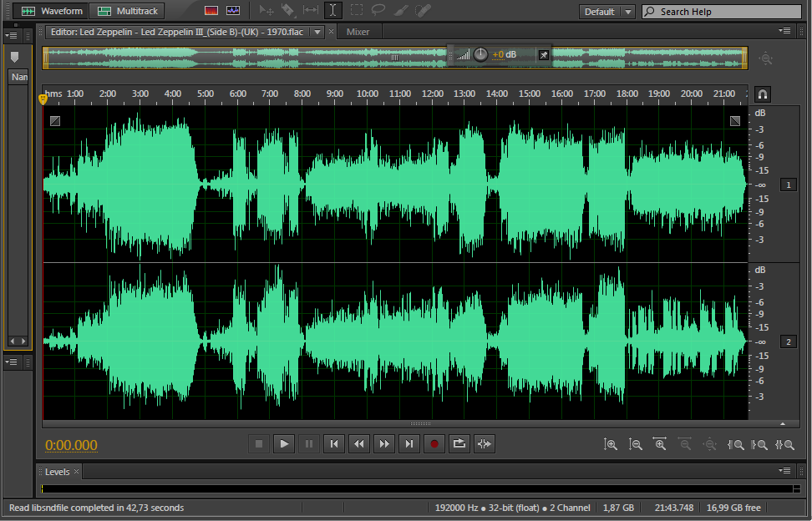Zoom out time

pos(685,444)
